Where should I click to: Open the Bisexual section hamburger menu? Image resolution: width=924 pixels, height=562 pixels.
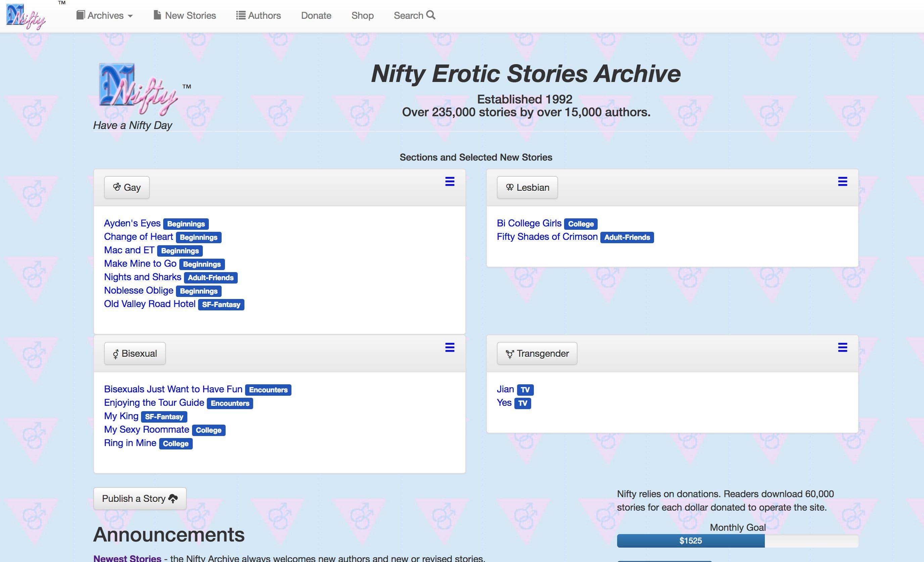(x=450, y=347)
